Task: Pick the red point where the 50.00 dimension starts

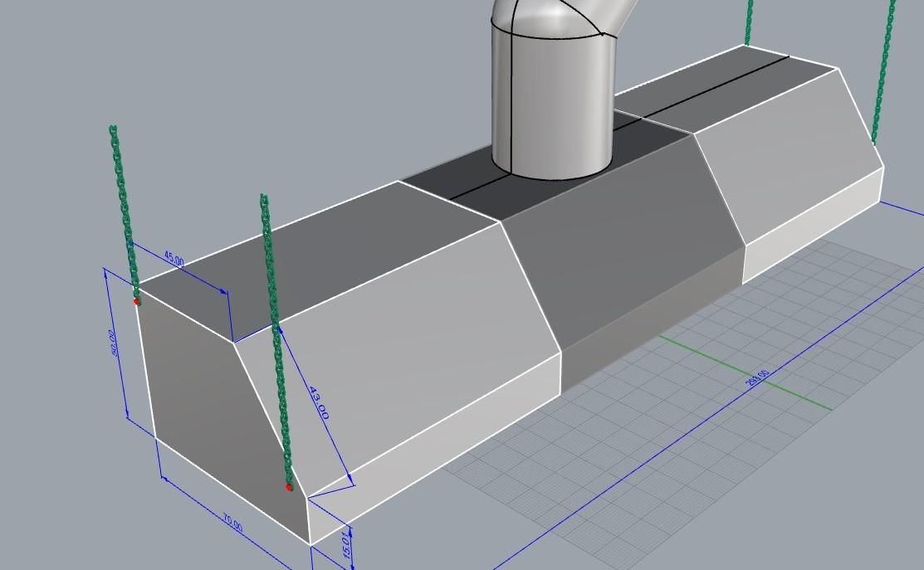Action: 137,301
